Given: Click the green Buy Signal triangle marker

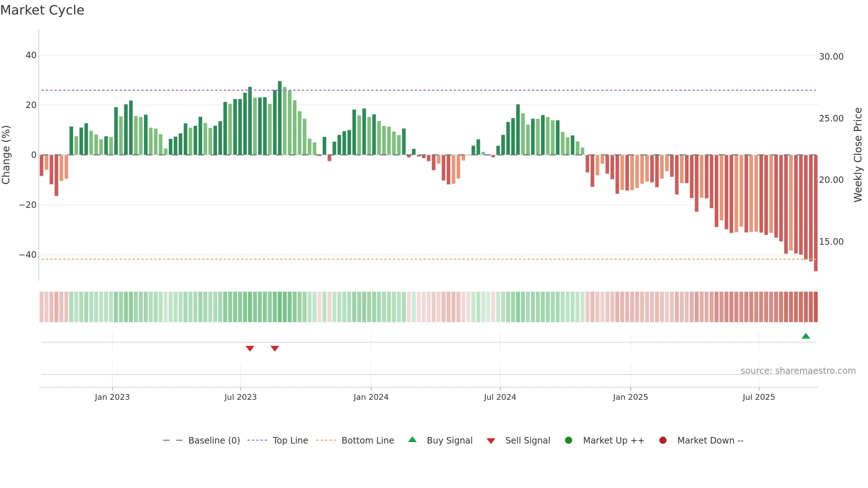Looking at the screenshot, I should pos(806,336).
